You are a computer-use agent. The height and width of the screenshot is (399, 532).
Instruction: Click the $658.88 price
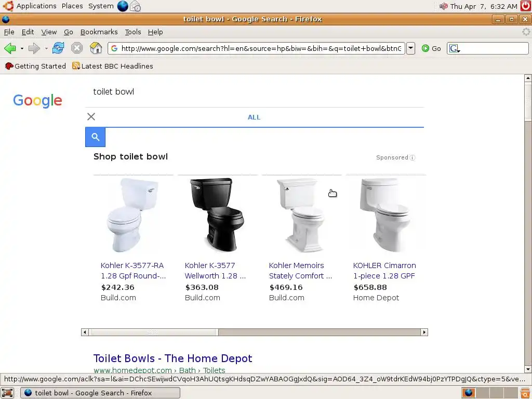tap(370, 287)
